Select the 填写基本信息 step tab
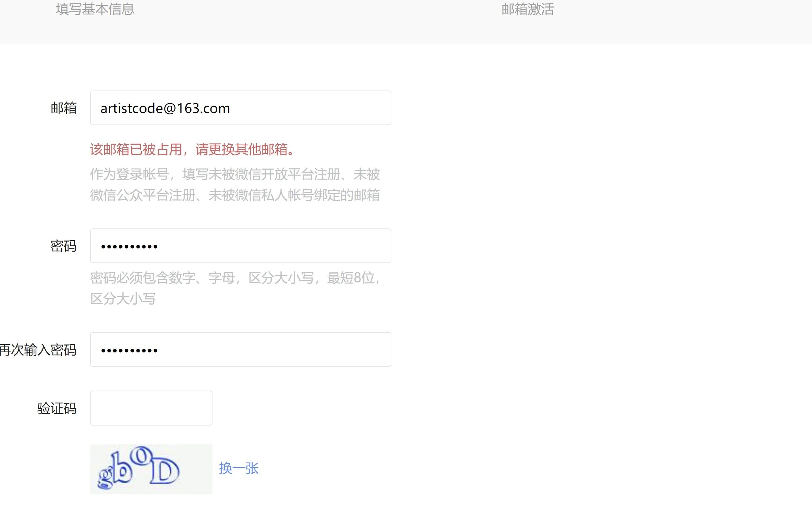The height and width of the screenshot is (513, 812). pyautogui.click(x=95, y=9)
